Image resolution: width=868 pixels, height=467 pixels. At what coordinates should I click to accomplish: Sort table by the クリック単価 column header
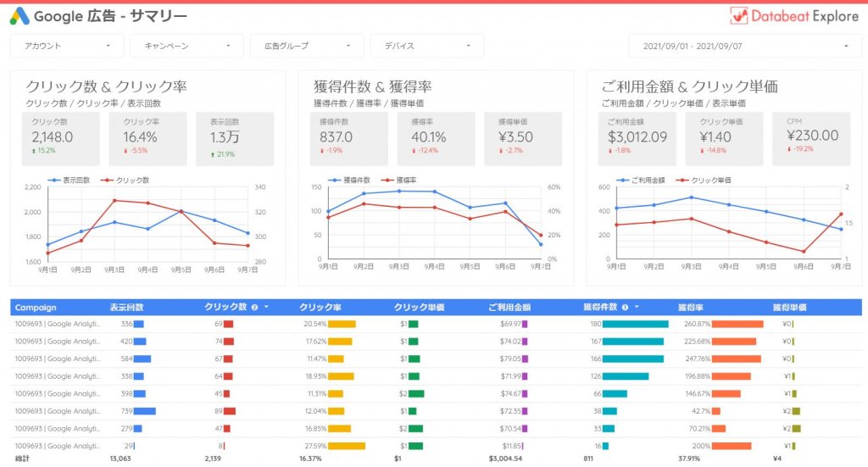point(419,308)
